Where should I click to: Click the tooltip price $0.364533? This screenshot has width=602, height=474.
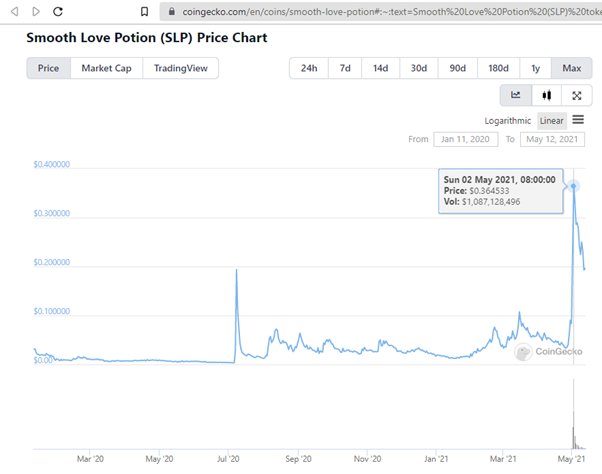(x=489, y=191)
